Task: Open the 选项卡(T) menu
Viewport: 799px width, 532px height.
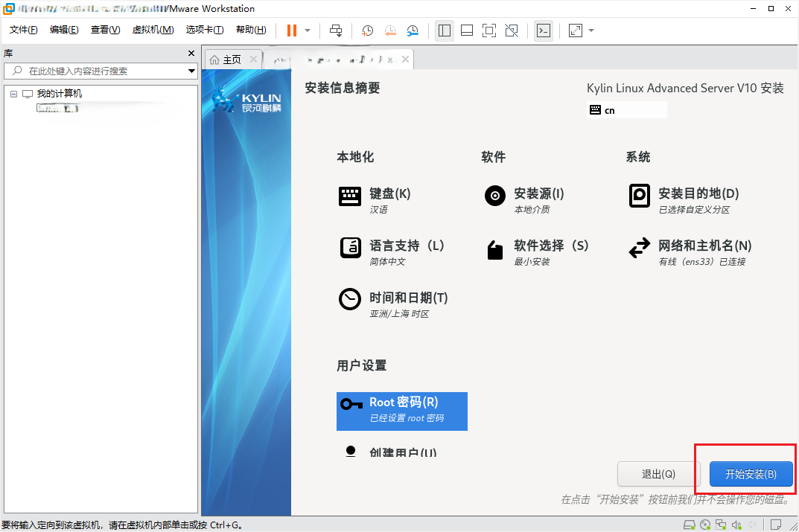Action: (205, 30)
